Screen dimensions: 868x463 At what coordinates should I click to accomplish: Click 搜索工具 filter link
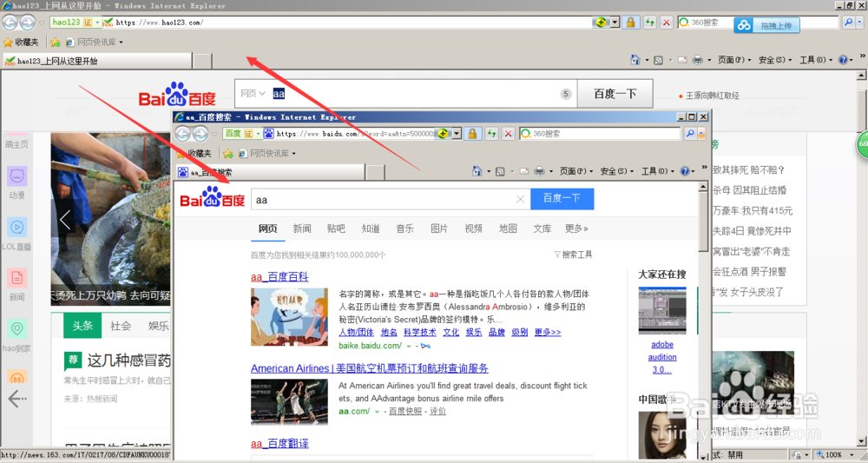click(x=574, y=255)
